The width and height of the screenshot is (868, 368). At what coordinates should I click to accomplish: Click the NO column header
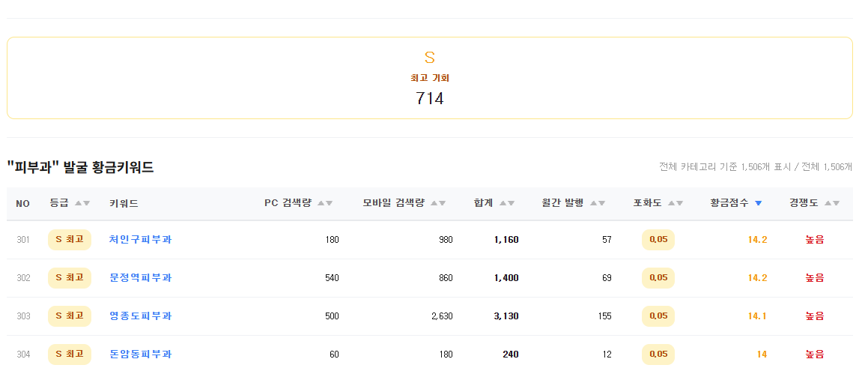pyautogui.click(x=22, y=203)
